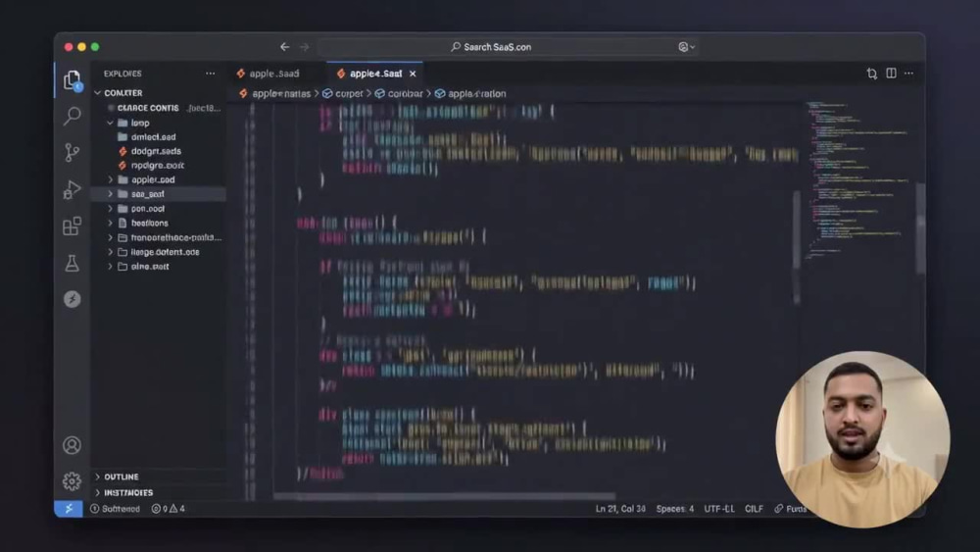980x552 pixels.
Task: Open Source Control view
Action: pyautogui.click(x=72, y=153)
